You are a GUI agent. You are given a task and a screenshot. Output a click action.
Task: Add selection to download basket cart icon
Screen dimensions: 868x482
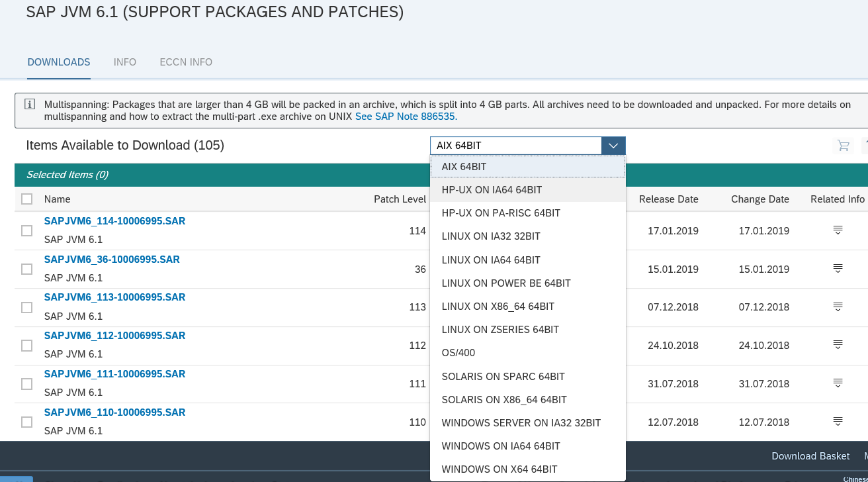843,146
